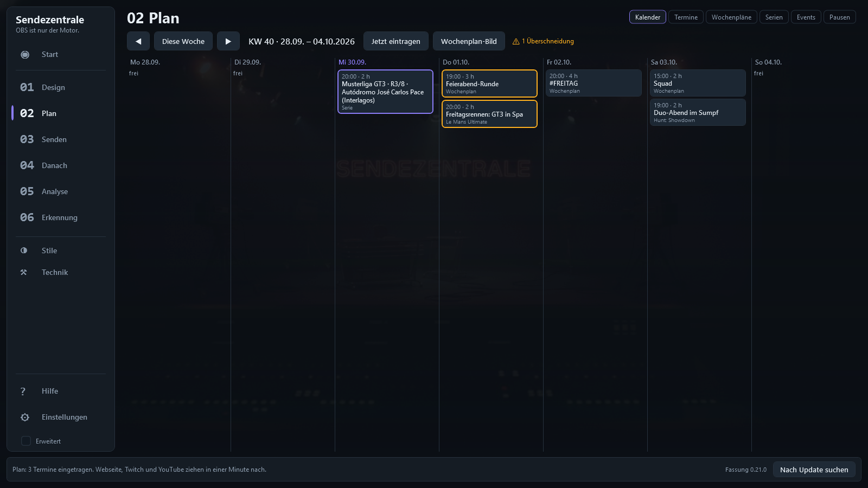Click the Sa 03.10. day header
Image resolution: width=868 pixels, height=488 pixels.
[664, 62]
